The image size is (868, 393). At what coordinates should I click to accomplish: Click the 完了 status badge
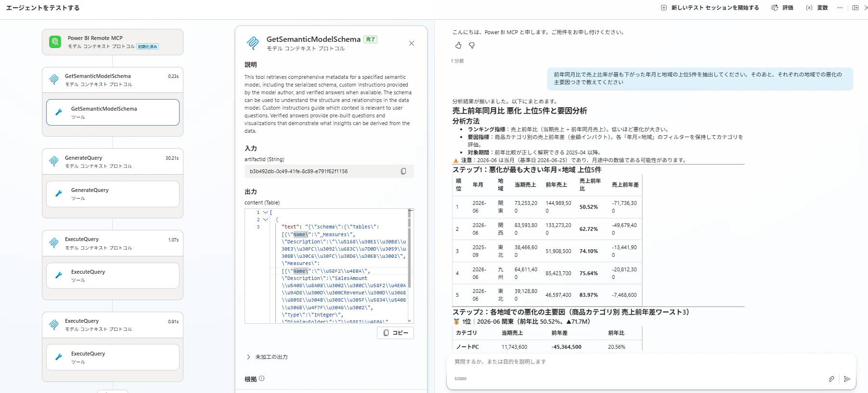370,39
